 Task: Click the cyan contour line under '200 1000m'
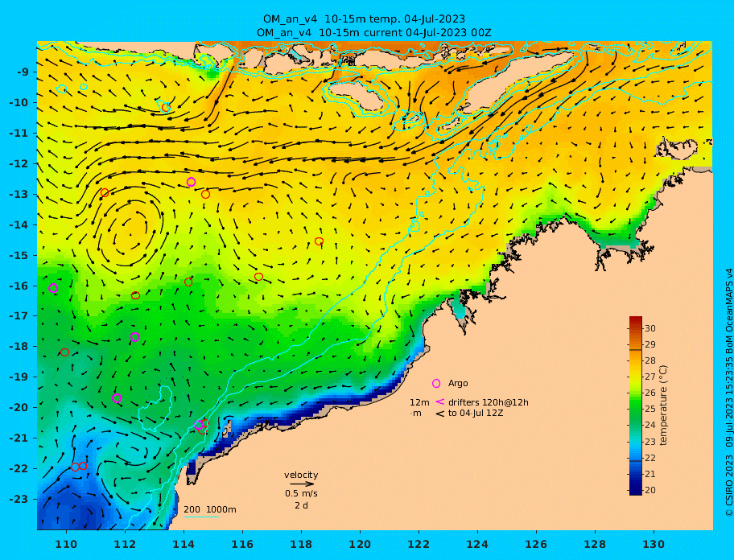(x=201, y=517)
